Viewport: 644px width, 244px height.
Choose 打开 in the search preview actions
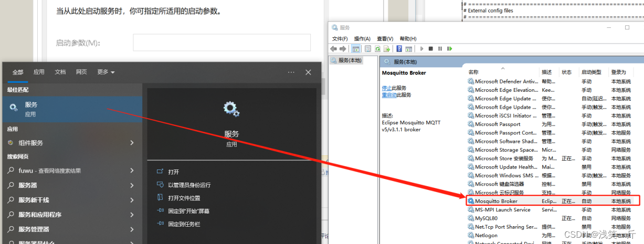[174, 172]
